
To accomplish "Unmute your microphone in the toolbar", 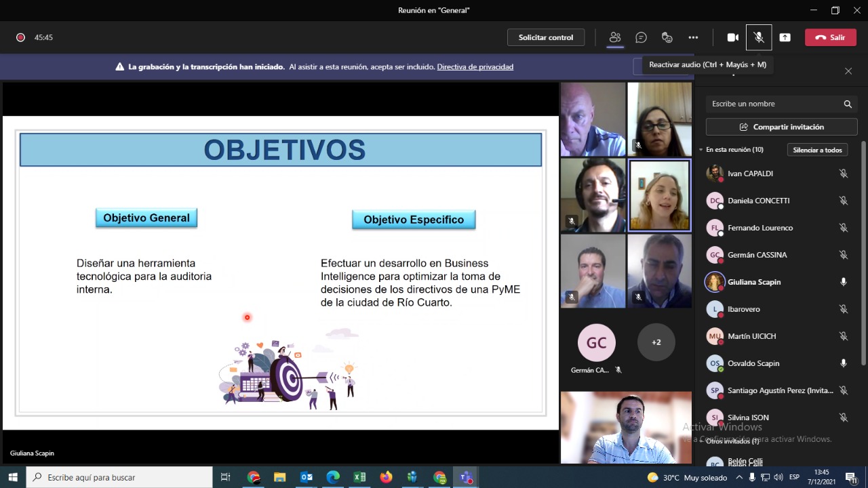I will [759, 37].
